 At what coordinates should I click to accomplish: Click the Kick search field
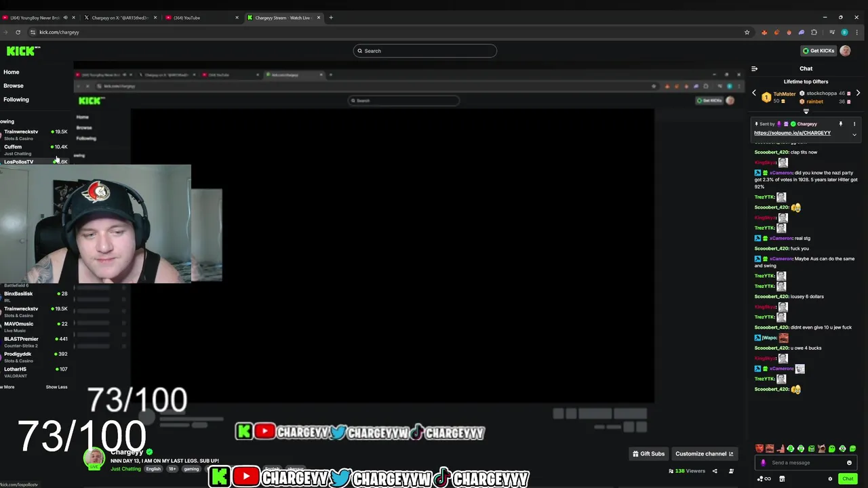pos(425,51)
